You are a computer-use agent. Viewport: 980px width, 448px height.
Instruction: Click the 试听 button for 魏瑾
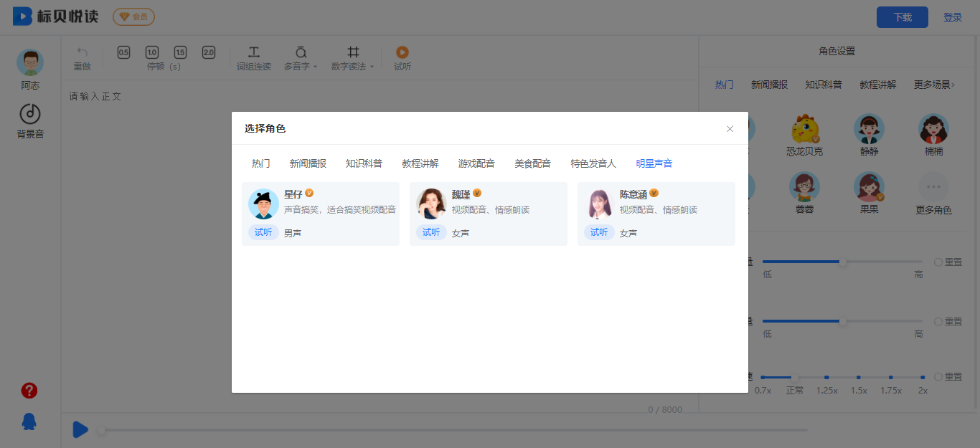430,232
